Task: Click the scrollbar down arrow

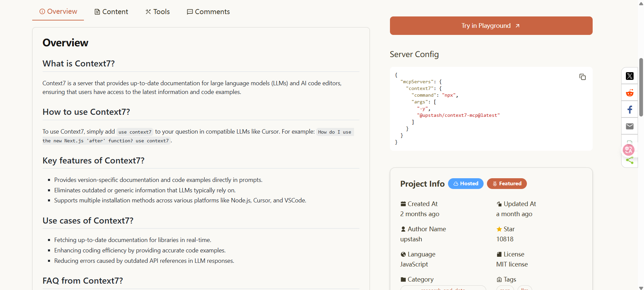Action: point(641,288)
